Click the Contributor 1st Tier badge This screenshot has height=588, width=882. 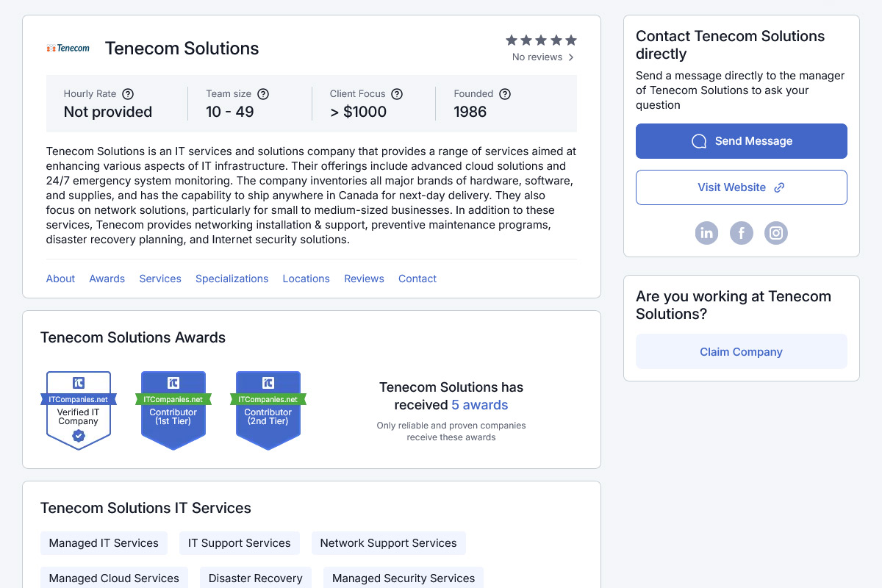[173, 410]
